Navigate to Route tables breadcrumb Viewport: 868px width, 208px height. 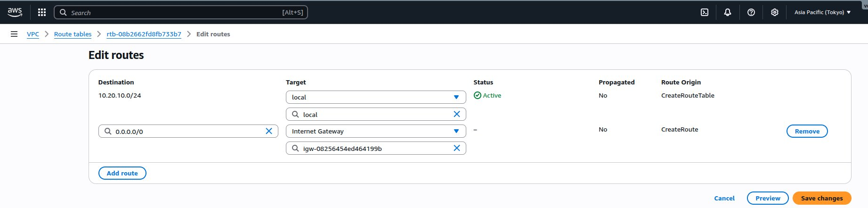73,34
